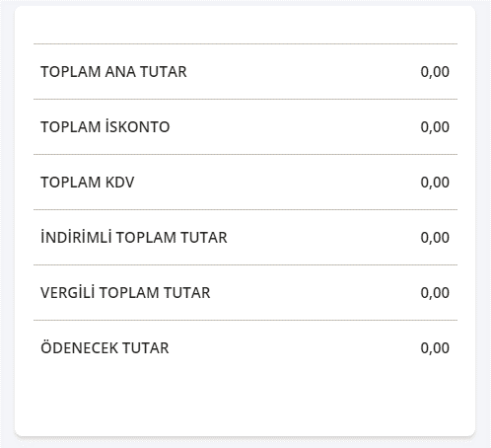Click the İNDİRİMLİ TOPLAM TUTAR label
The image size is (491, 448).
click(x=134, y=237)
